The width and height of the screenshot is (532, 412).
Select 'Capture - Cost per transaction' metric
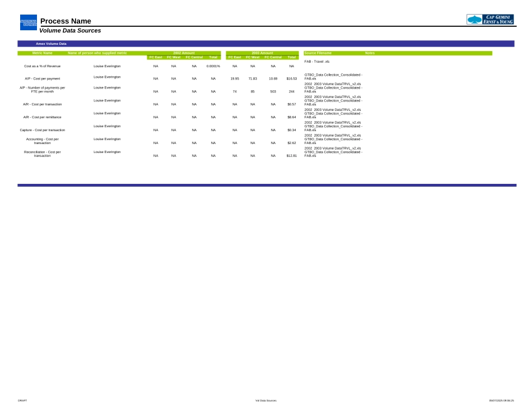click(43, 130)
